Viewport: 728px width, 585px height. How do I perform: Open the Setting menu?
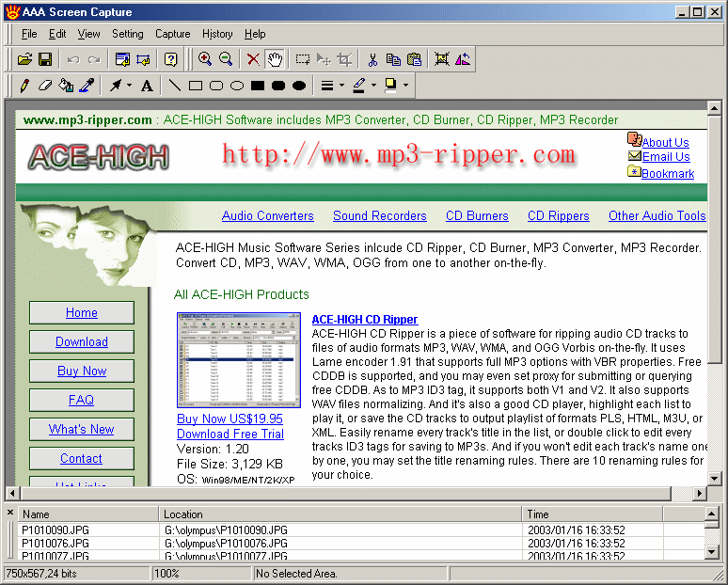(x=128, y=34)
